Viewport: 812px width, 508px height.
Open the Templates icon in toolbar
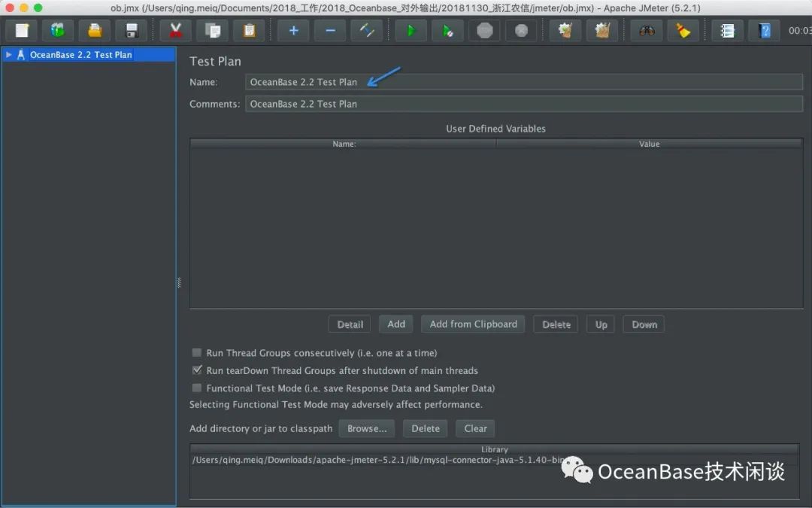(x=58, y=31)
